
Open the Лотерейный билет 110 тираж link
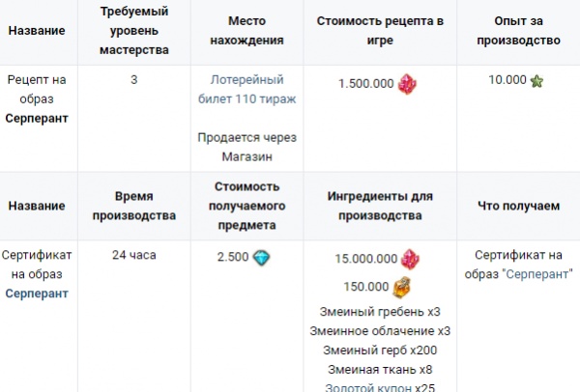tap(253, 90)
